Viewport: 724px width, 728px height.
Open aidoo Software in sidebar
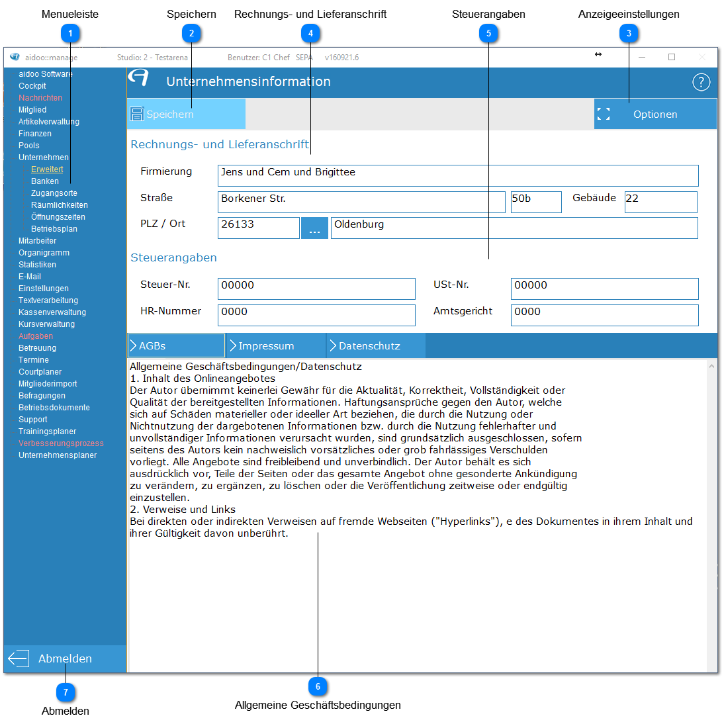tap(46, 74)
